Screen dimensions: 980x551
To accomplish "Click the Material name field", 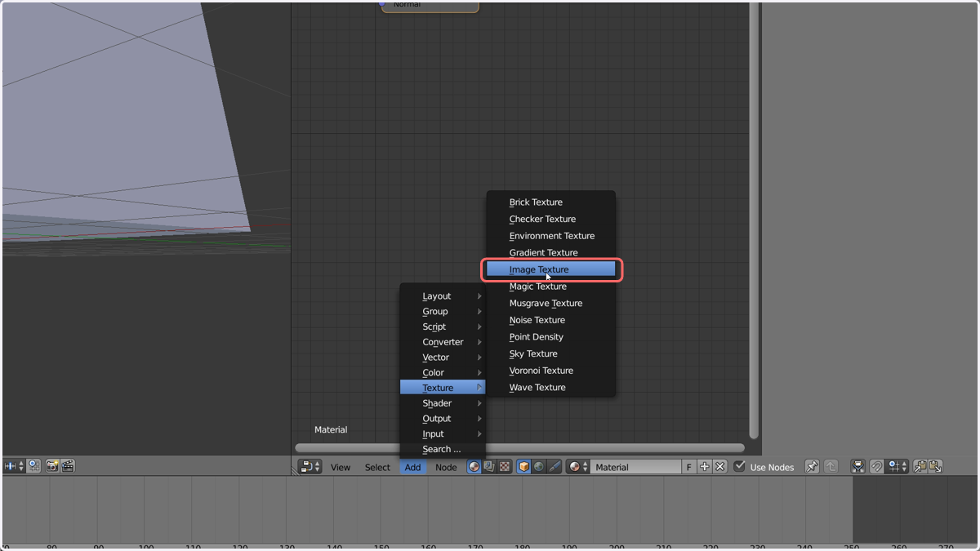I will (636, 467).
